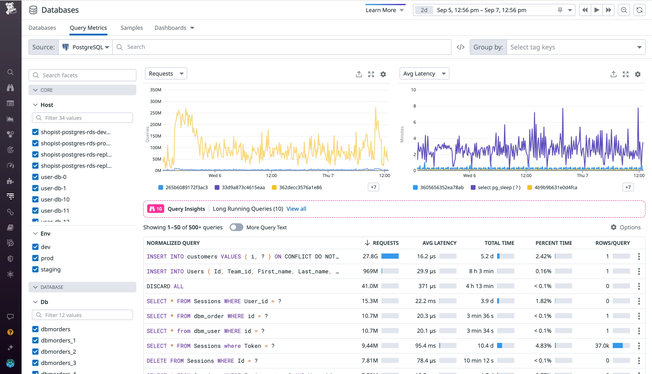Click the pink Query Insights badge showing 10

(x=156, y=209)
